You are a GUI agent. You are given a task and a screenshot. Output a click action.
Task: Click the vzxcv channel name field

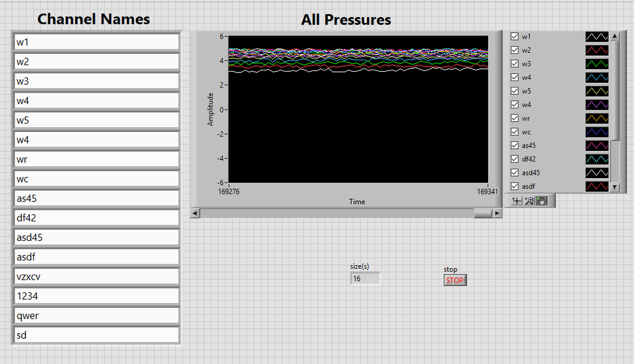(96, 276)
